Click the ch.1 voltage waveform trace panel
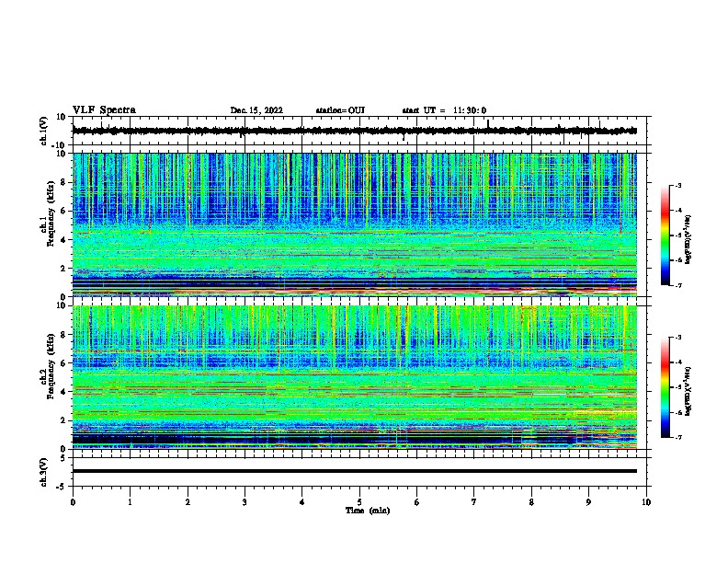Image resolution: width=728 pixels, height=563 pixels. (x=359, y=131)
